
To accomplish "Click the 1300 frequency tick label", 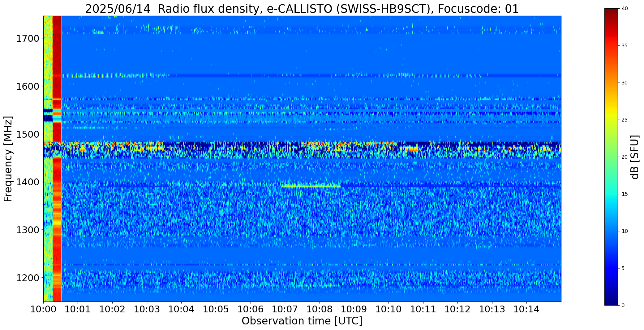I will tap(28, 230).
